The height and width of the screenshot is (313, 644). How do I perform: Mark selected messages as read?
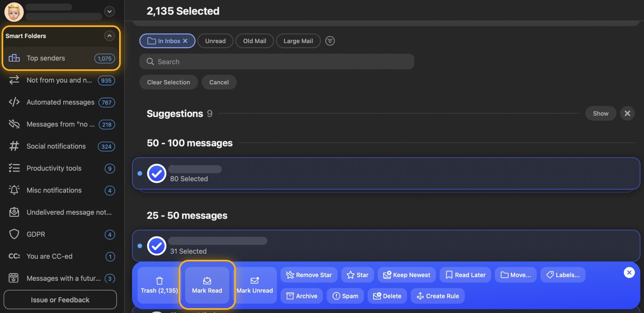point(207,285)
